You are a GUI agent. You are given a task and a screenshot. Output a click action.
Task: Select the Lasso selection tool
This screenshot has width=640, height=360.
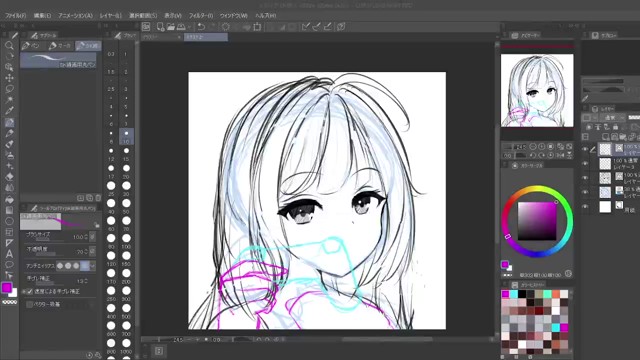tap(9, 89)
